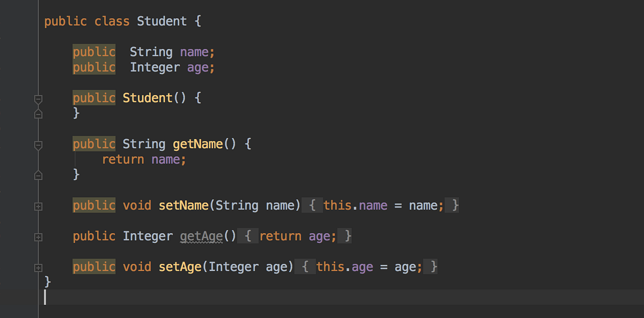Click 'name' parameter in setName signature

[280, 205]
